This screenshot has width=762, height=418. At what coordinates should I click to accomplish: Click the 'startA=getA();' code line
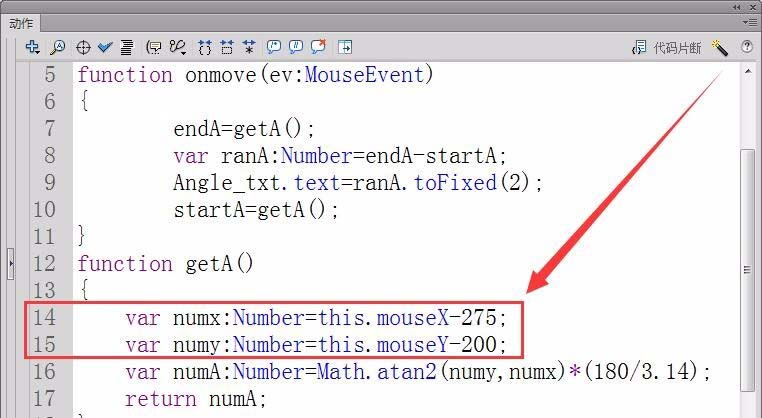point(256,210)
